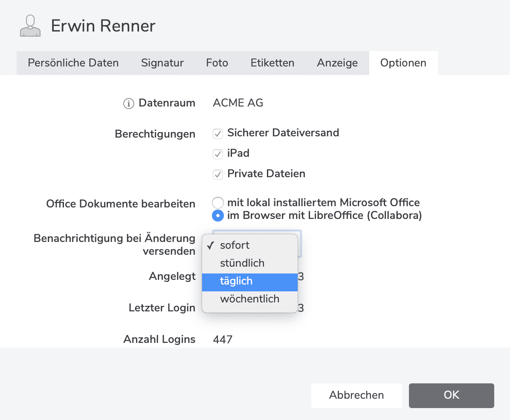
Task: Pick wöchentlich in the notification list
Action: 249,299
